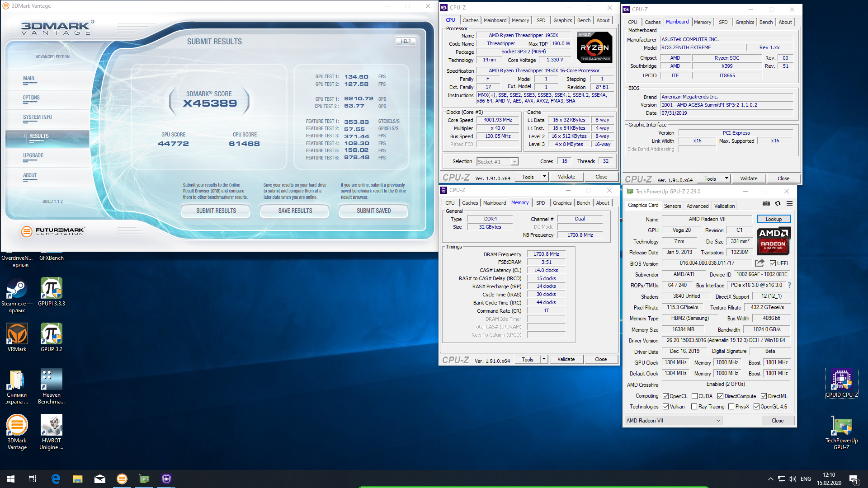Click the bus interface question mark icon
Viewport: 868px width, 488px height.
coord(789,285)
